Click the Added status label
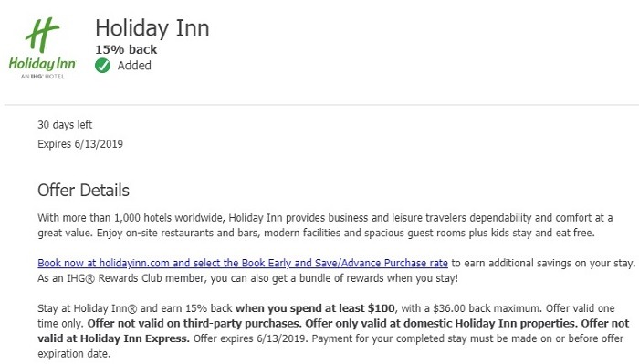 tap(134, 66)
